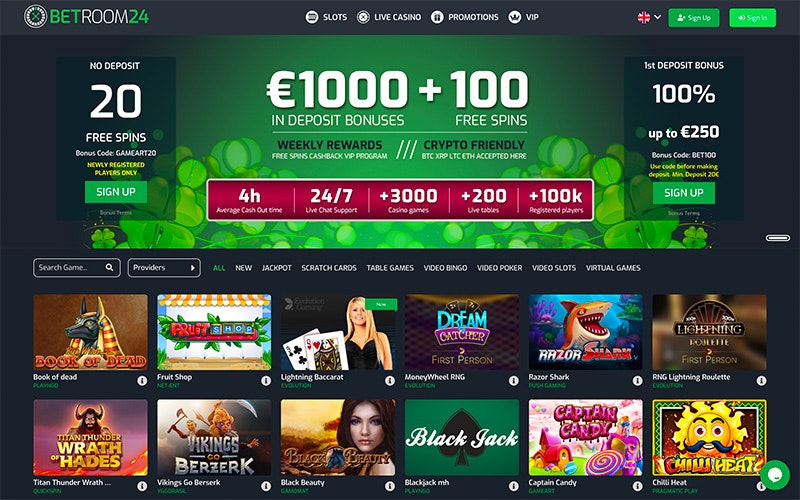The width and height of the screenshot is (800, 500).
Task: Focus the Search Game field
Action: coord(77,268)
